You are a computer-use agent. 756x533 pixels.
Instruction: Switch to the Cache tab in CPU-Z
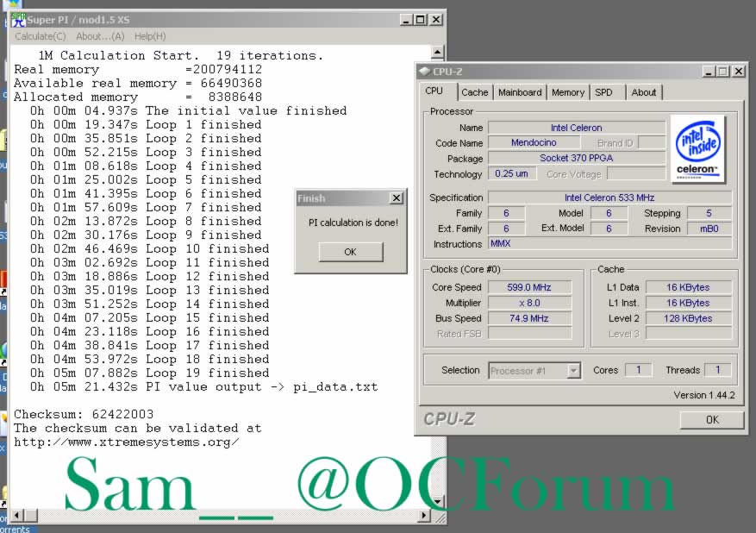pyautogui.click(x=474, y=92)
